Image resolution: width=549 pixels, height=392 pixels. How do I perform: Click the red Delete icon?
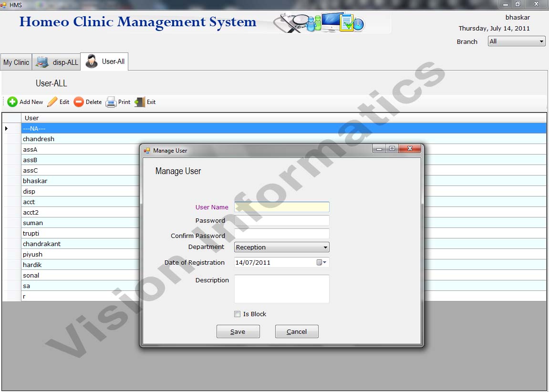(79, 102)
